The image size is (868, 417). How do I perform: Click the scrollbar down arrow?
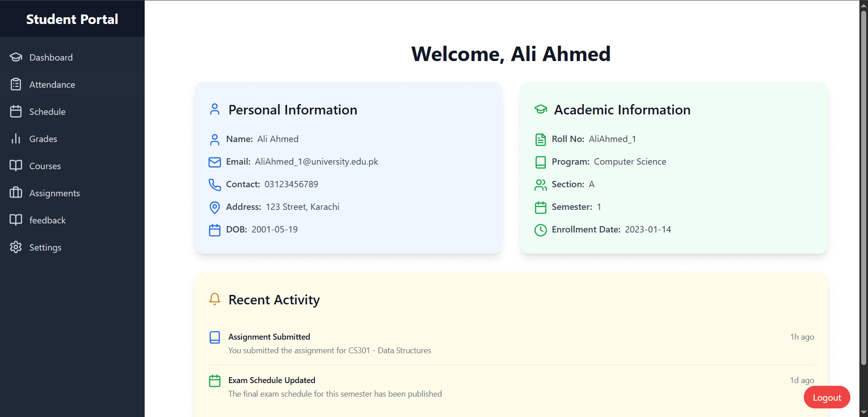863,412
